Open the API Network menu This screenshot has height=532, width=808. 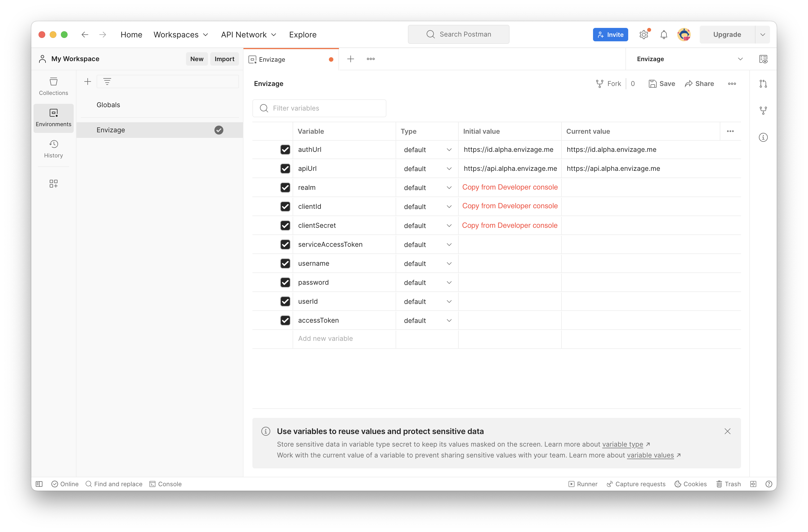click(x=248, y=34)
